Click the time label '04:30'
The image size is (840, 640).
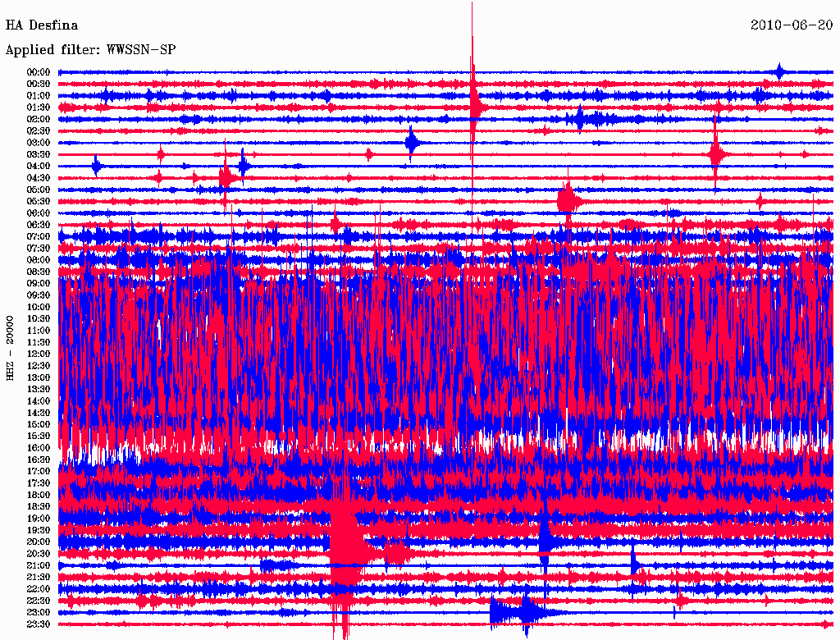coord(39,178)
